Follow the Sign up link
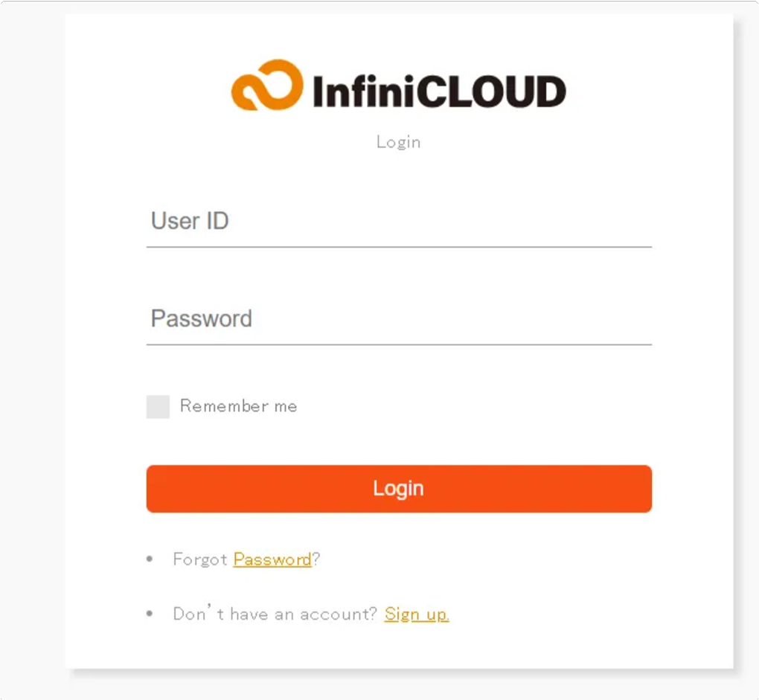This screenshot has width=759, height=700. click(x=417, y=614)
